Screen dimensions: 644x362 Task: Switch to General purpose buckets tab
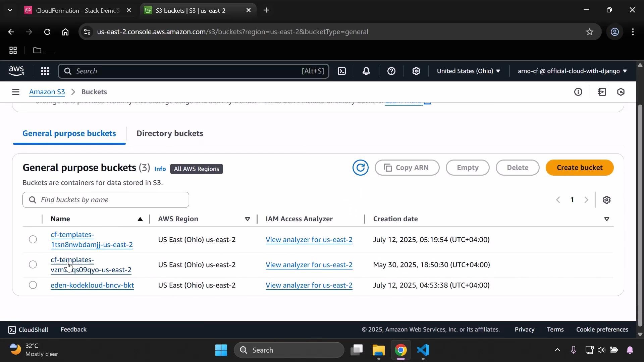coord(69,133)
